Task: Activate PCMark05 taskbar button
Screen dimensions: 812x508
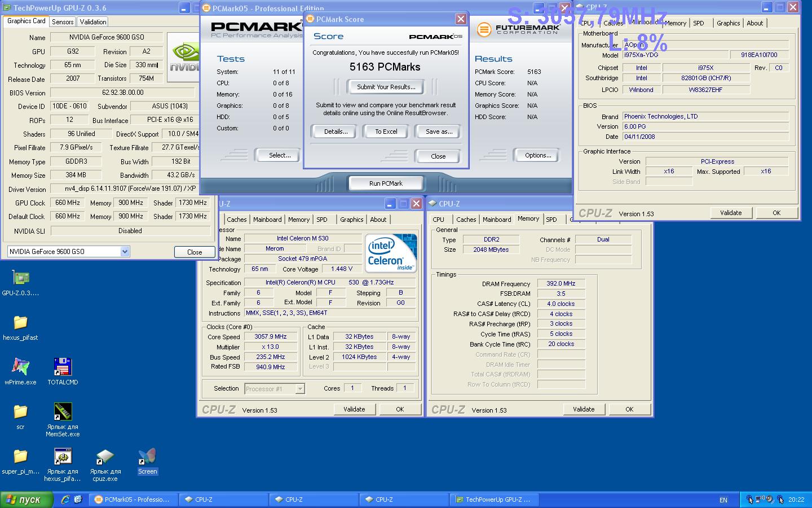Action: pyautogui.click(x=133, y=500)
